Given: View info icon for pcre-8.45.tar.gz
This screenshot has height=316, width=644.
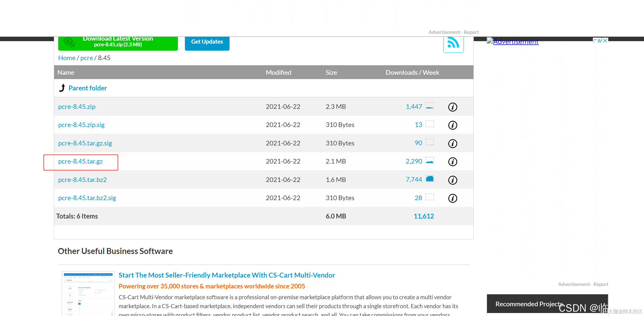Looking at the screenshot, I should pos(453,162).
